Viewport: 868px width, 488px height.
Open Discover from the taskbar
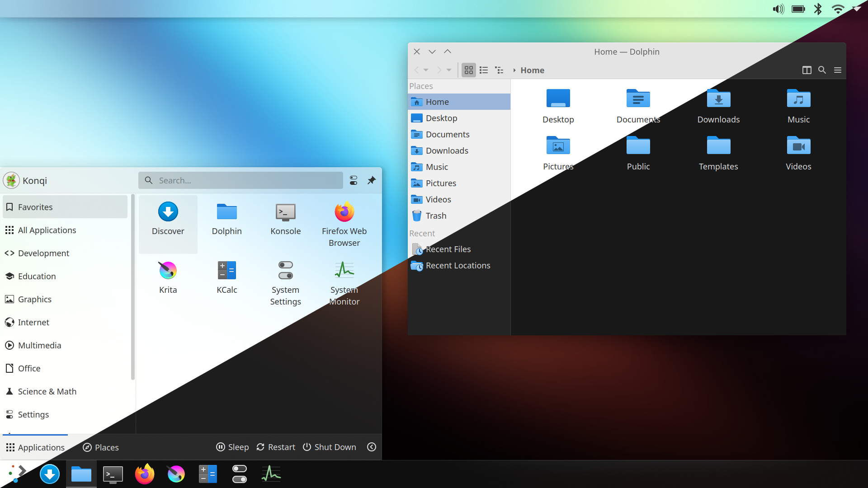click(x=50, y=474)
